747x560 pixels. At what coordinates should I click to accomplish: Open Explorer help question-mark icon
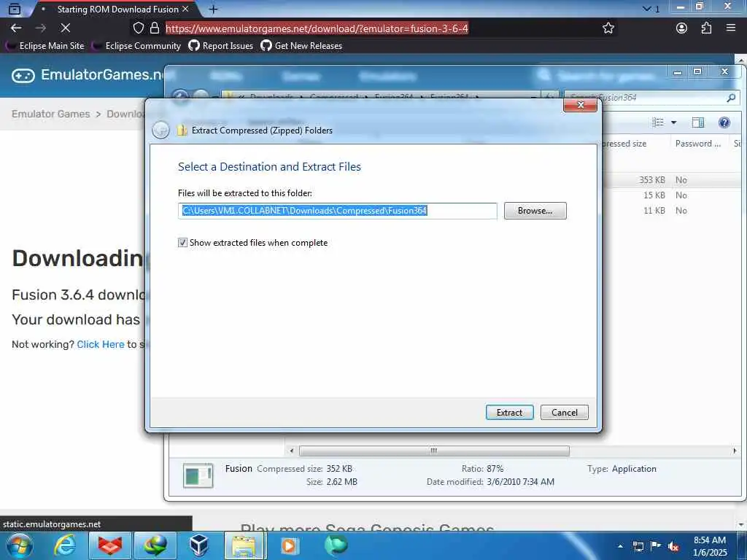(x=724, y=122)
